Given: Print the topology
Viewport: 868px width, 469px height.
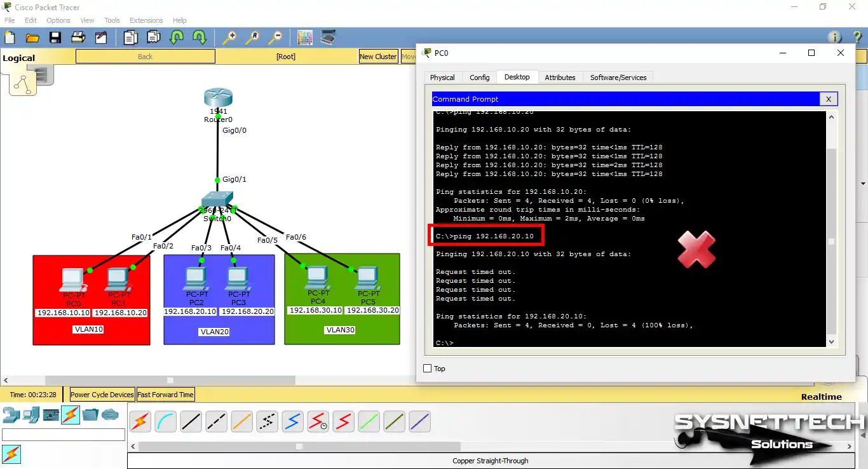Looking at the screenshot, I should (x=78, y=37).
